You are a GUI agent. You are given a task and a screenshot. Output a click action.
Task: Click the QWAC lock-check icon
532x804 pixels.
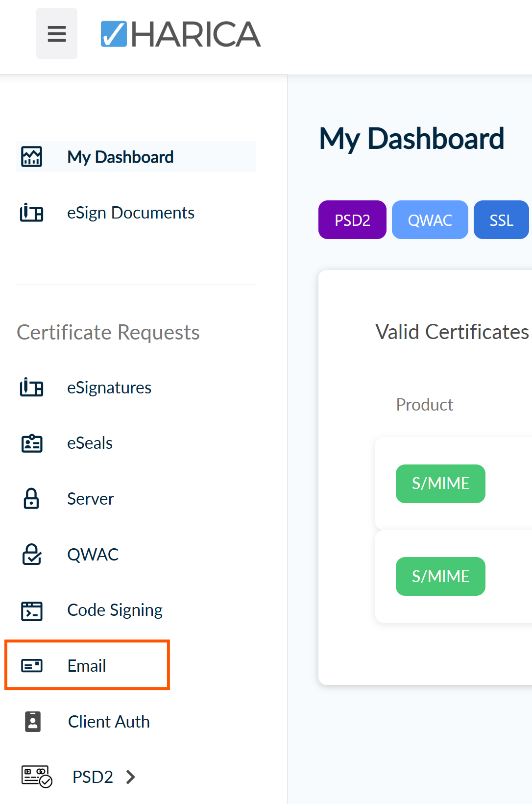32,555
